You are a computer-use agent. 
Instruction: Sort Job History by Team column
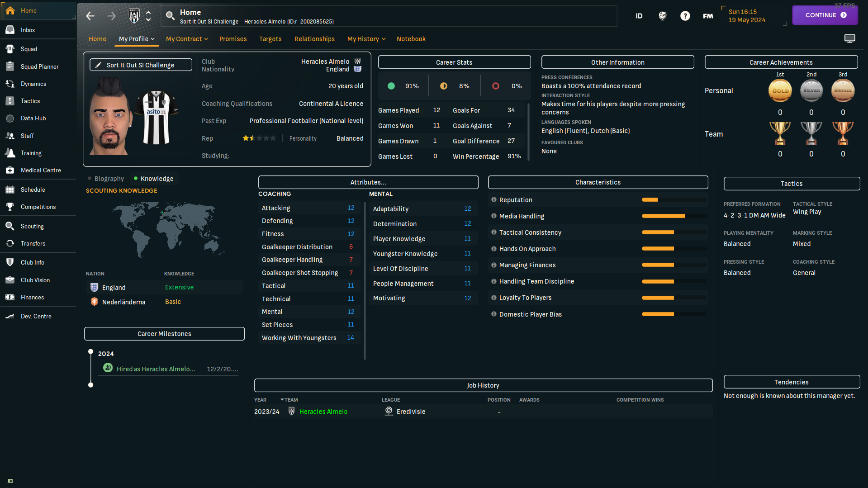(x=291, y=400)
